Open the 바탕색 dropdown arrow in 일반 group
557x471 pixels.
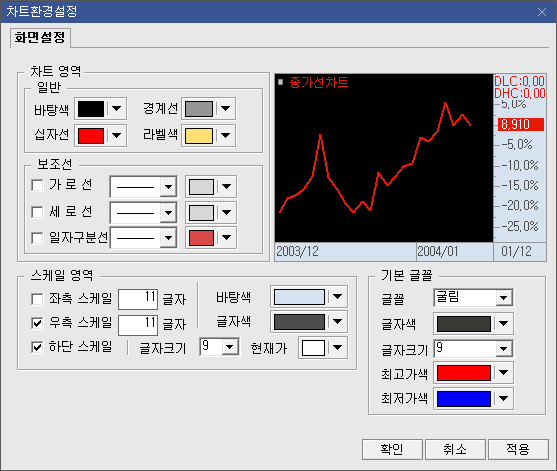117,109
